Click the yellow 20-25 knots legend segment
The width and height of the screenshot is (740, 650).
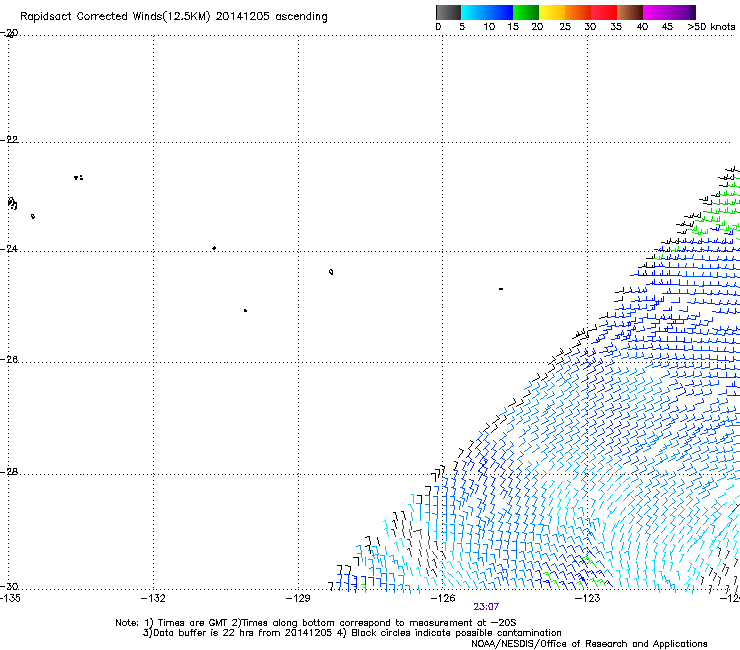click(x=552, y=12)
